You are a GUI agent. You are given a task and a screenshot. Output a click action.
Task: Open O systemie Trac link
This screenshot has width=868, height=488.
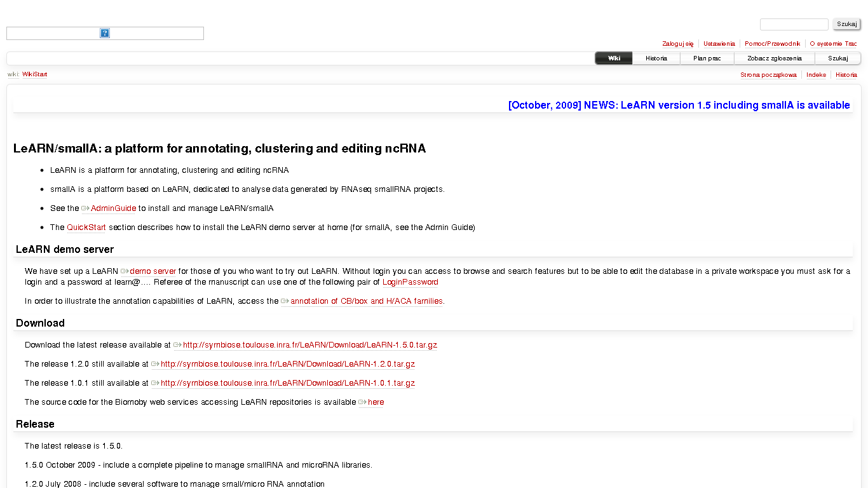[833, 44]
